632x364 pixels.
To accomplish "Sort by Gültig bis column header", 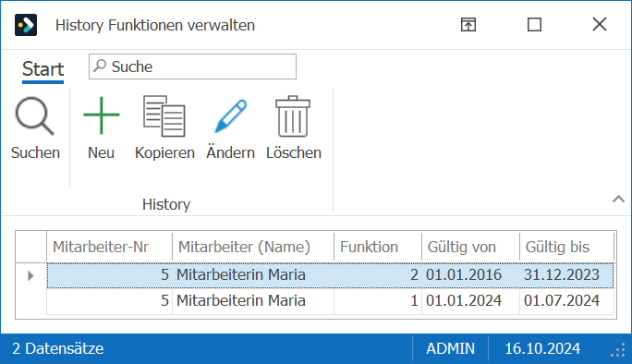I will pos(566,247).
